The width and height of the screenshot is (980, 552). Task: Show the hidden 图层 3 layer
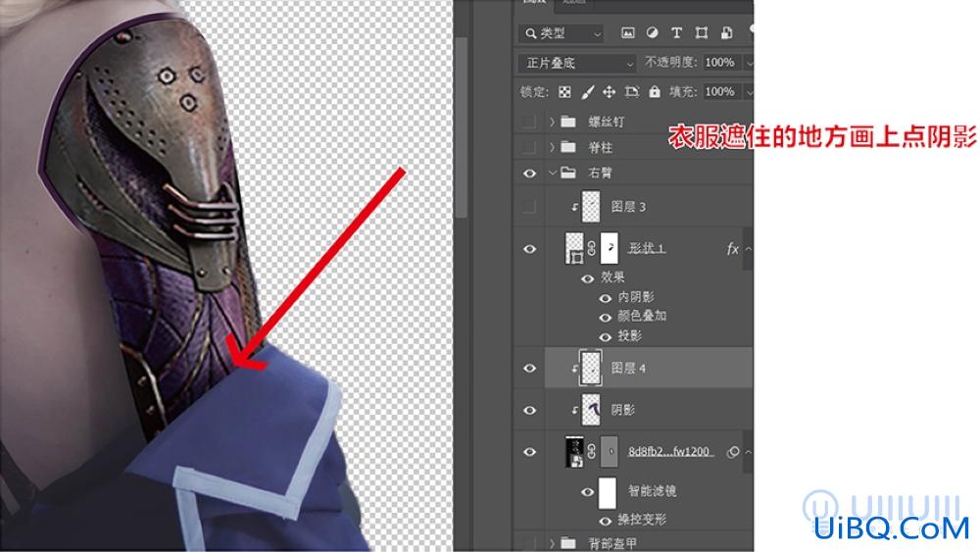529,207
